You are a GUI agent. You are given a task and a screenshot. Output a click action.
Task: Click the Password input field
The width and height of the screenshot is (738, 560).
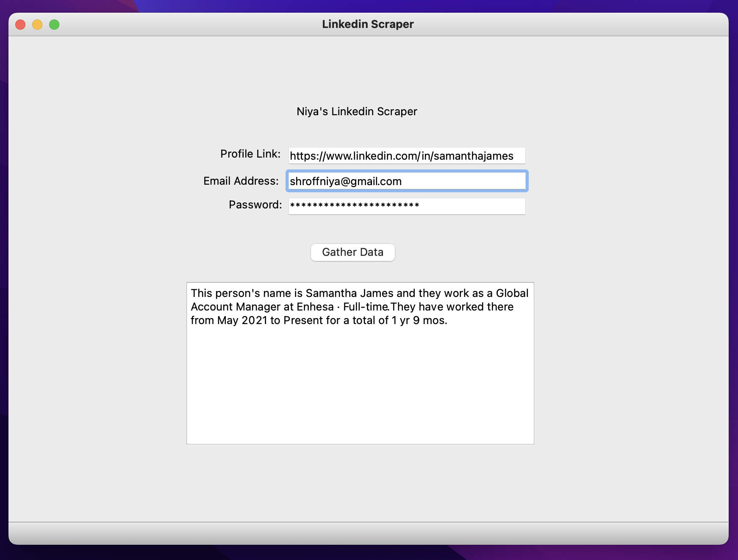click(406, 206)
